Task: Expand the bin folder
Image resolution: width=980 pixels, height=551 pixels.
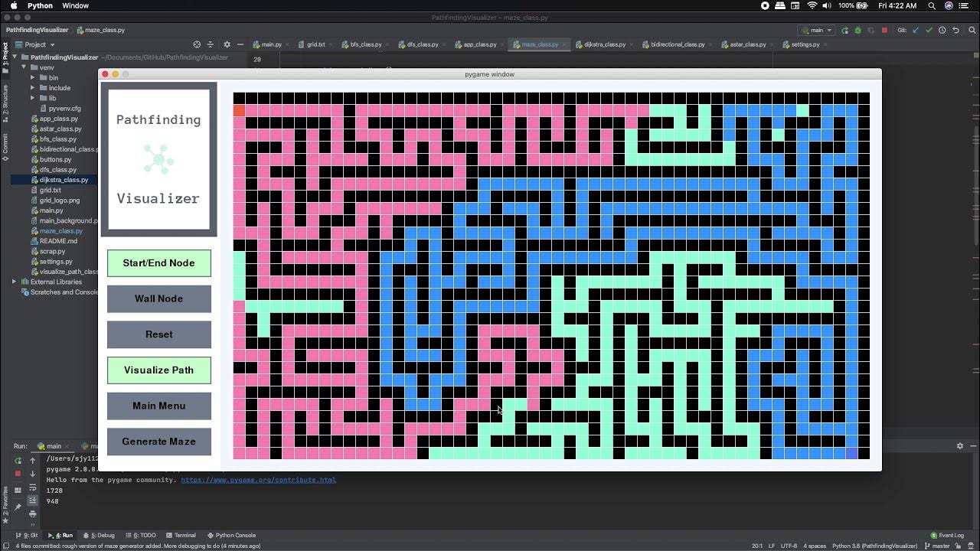Action: click(33, 77)
